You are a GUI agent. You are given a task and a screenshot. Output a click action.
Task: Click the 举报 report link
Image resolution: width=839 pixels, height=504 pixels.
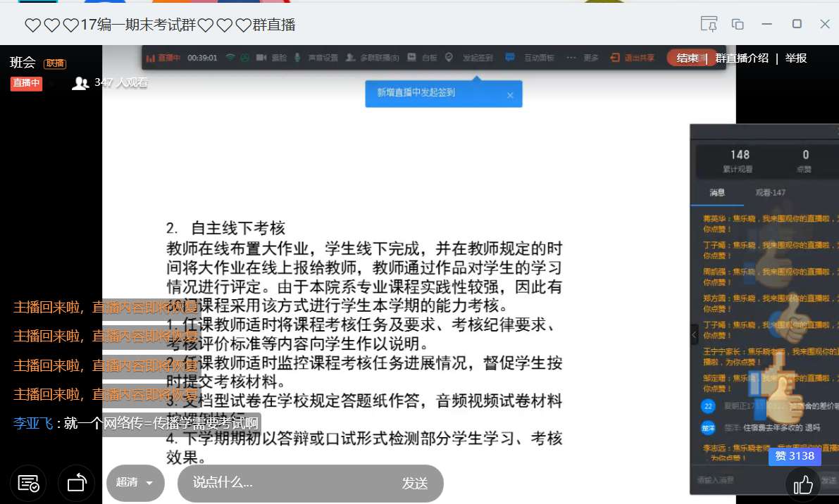[x=796, y=58]
